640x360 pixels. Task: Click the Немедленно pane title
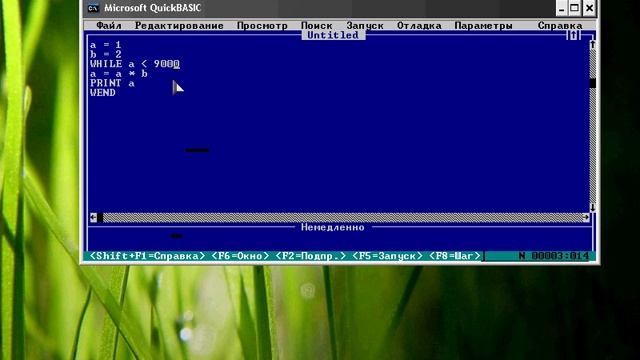333,227
